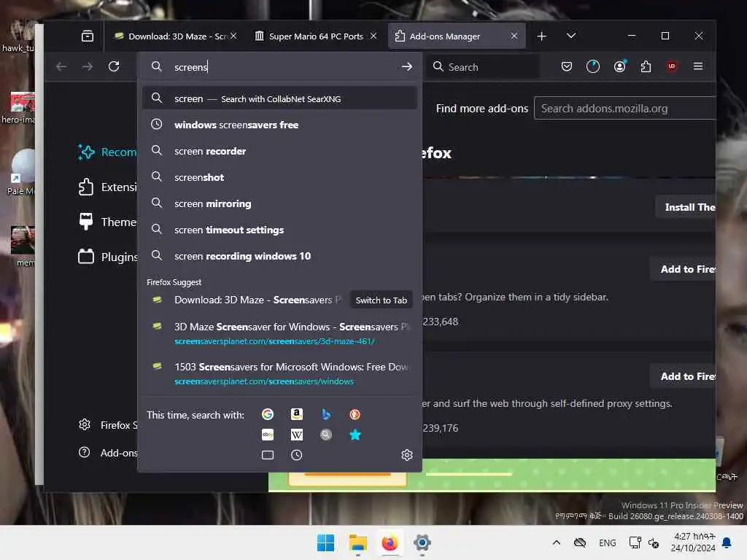Click the circular timer icon in toolbar
Image resolution: width=747 pixels, height=560 pixels.
click(x=592, y=66)
